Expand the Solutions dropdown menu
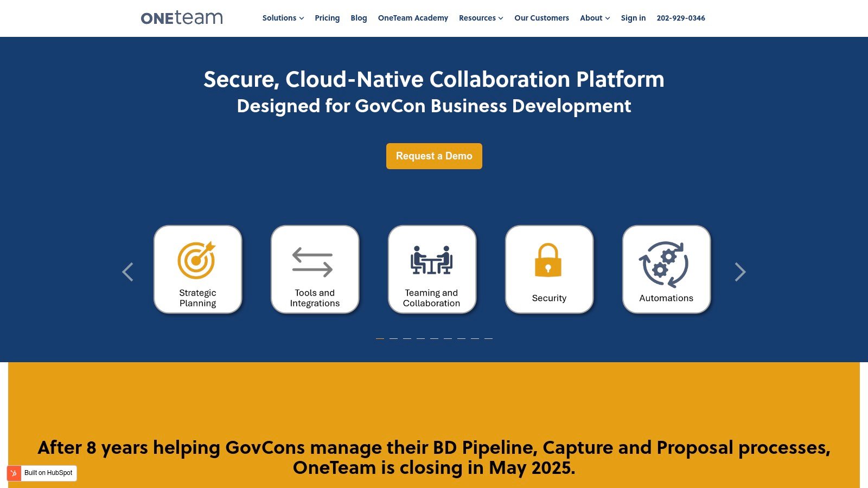 283,18
